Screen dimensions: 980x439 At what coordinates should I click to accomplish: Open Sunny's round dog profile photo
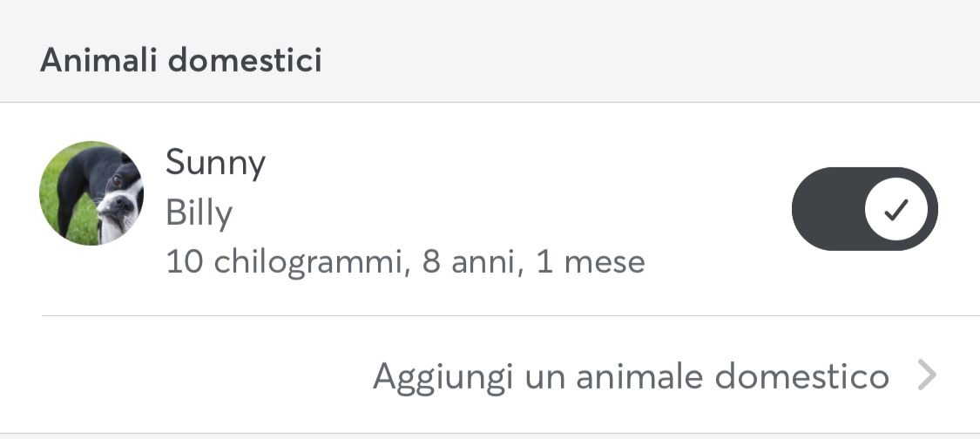pos(91,193)
